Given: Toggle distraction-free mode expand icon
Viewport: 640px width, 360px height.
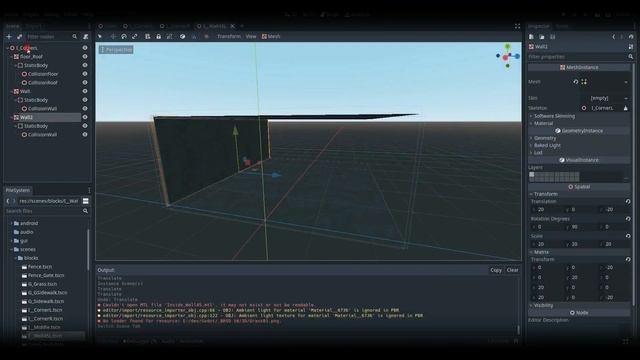Looking at the screenshot, I should 517,26.
